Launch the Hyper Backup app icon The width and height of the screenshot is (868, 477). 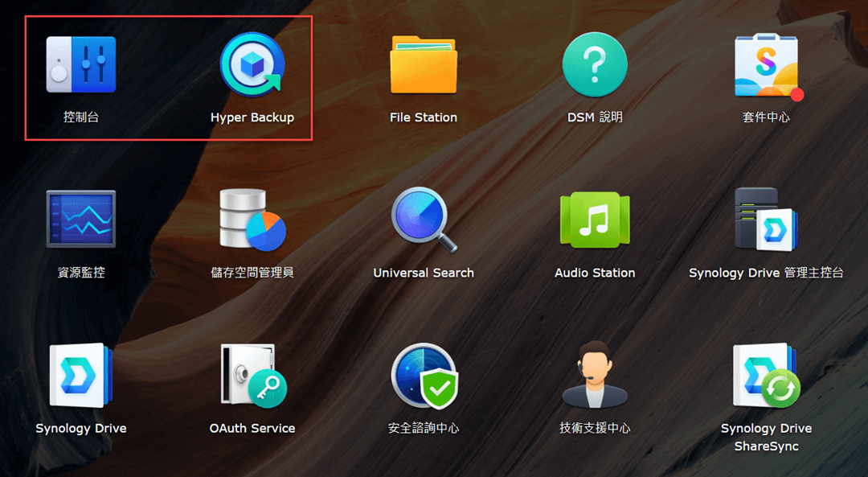click(252, 64)
